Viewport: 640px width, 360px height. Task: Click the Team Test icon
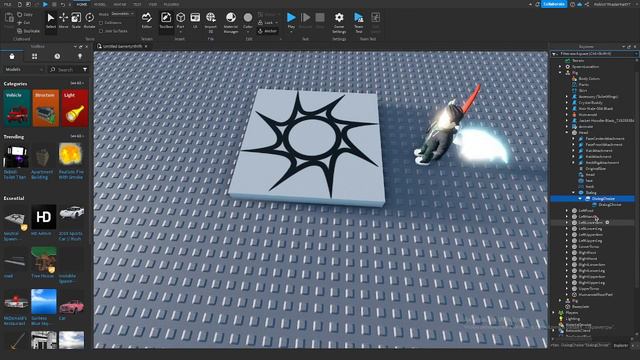358,22
